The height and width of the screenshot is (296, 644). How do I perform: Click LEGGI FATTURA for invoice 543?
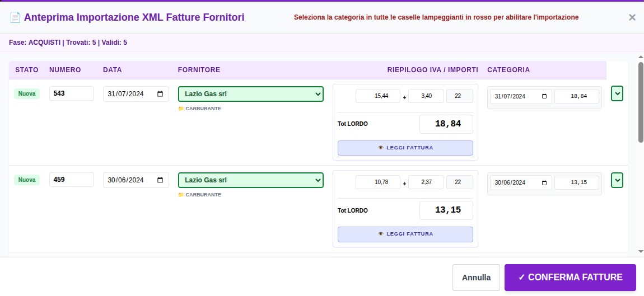point(405,148)
